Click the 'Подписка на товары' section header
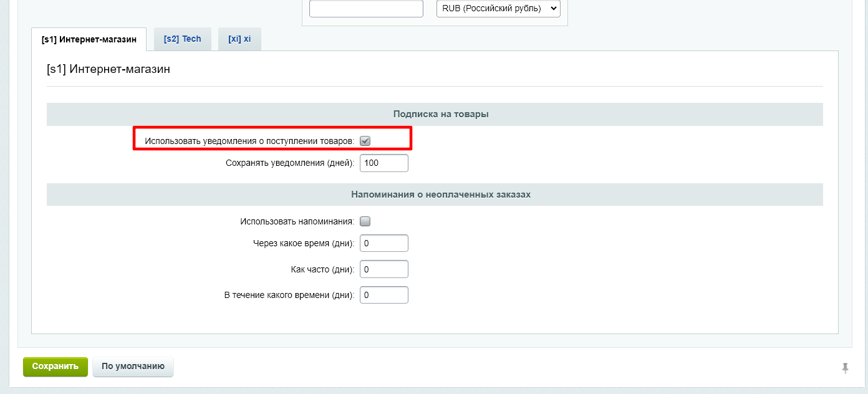868x394 pixels. coord(440,114)
